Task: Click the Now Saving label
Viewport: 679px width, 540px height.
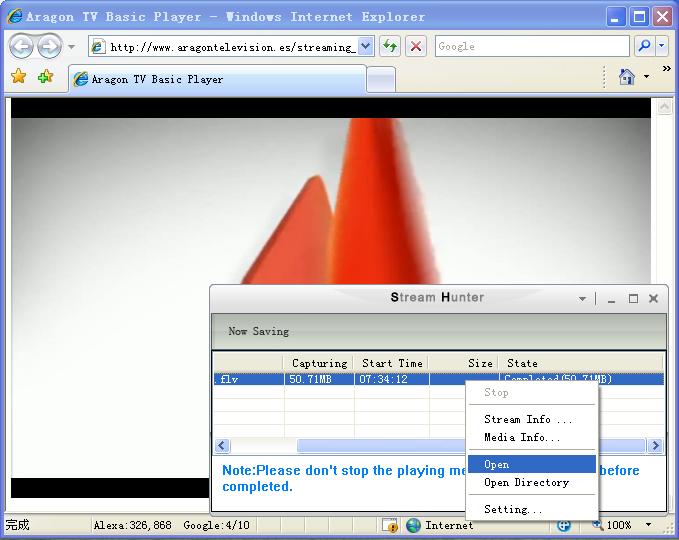Action: click(259, 331)
